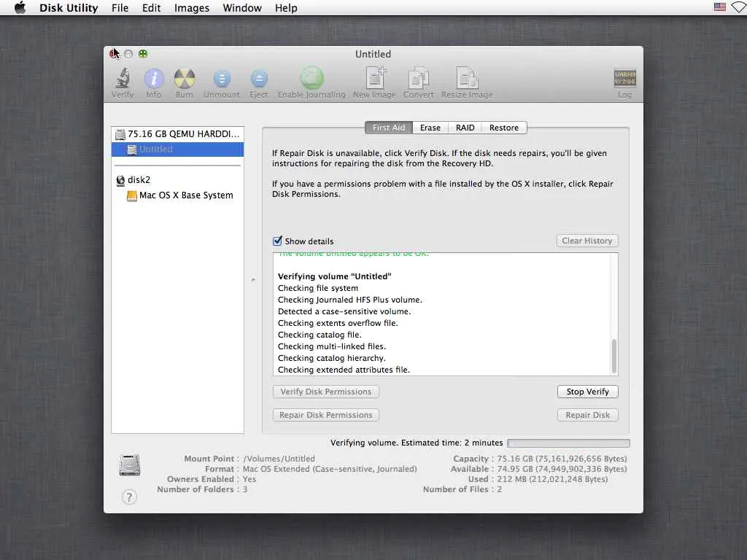Click the New Image toolbar icon
The image size is (747, 560).
point(375,78)
